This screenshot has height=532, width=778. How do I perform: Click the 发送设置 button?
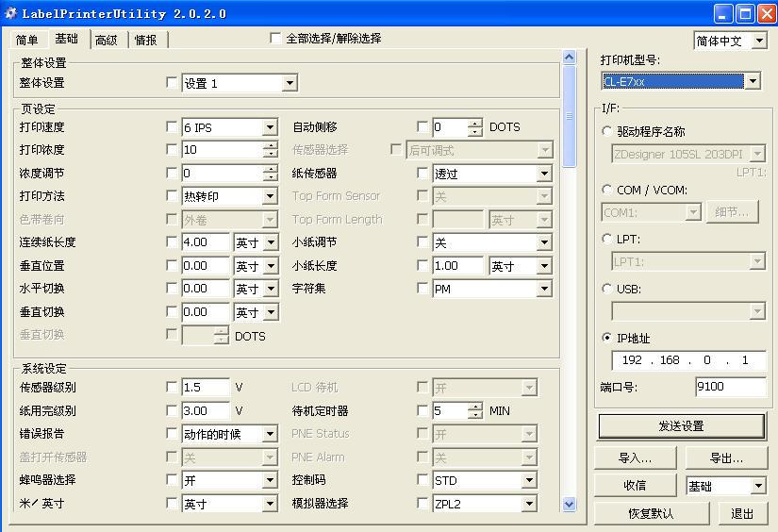[681, 426]
